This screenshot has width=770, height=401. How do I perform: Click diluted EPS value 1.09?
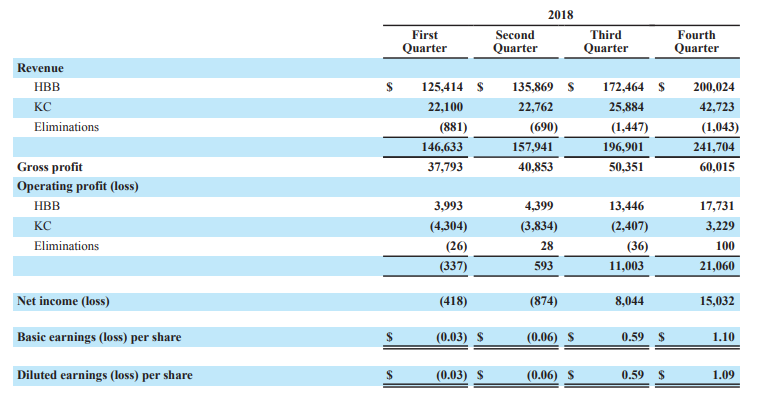723,375
